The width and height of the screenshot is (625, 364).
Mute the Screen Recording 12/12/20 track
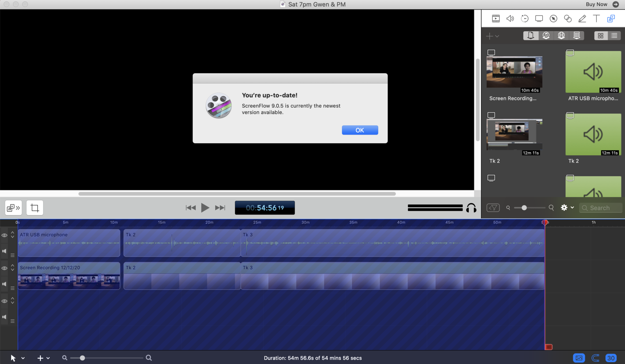[x=4, y=284]
